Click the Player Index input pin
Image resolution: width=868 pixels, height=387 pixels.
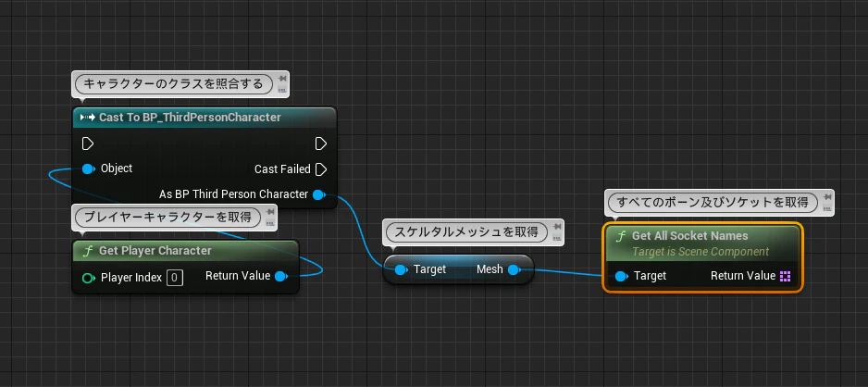tap(89, 278)
